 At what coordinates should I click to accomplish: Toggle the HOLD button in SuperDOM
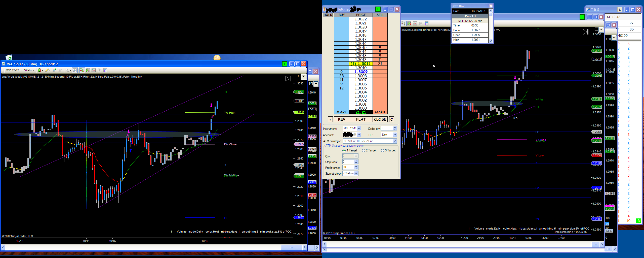[328, 15]
